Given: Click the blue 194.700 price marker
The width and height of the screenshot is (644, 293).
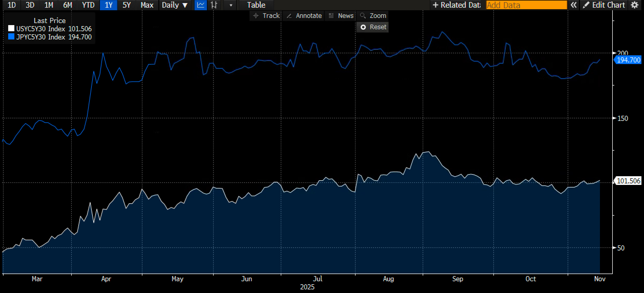Looking at the screenshot, I should point(628,60).
